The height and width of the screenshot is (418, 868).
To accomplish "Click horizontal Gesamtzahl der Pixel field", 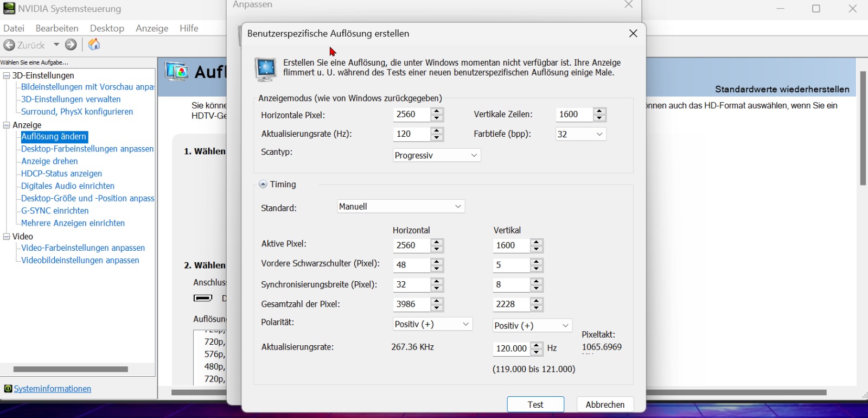I will pos(411,305).
